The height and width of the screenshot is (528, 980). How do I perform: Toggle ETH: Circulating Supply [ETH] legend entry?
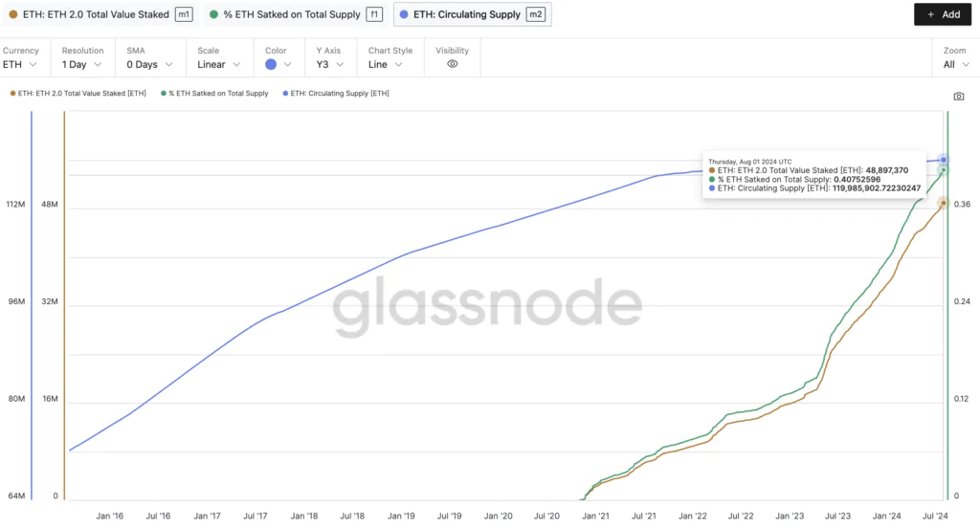pyautogui.click(x=336, y=93)
